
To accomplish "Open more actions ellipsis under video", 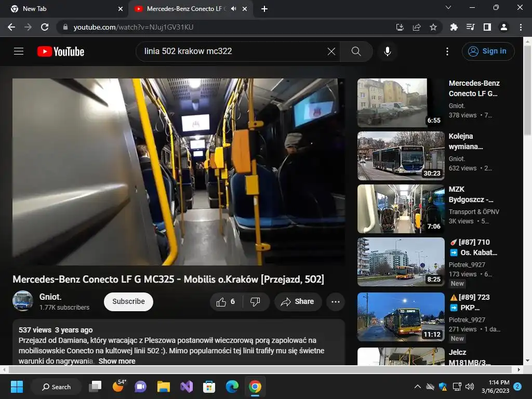I will coord(335,302).
